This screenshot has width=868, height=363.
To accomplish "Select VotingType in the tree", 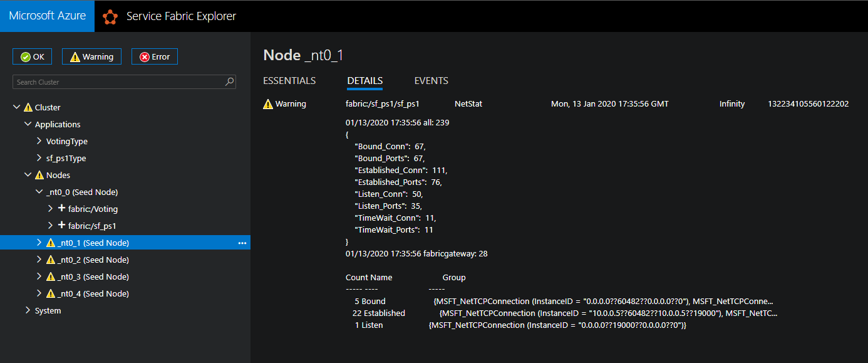I will click(x=67, y=142).
